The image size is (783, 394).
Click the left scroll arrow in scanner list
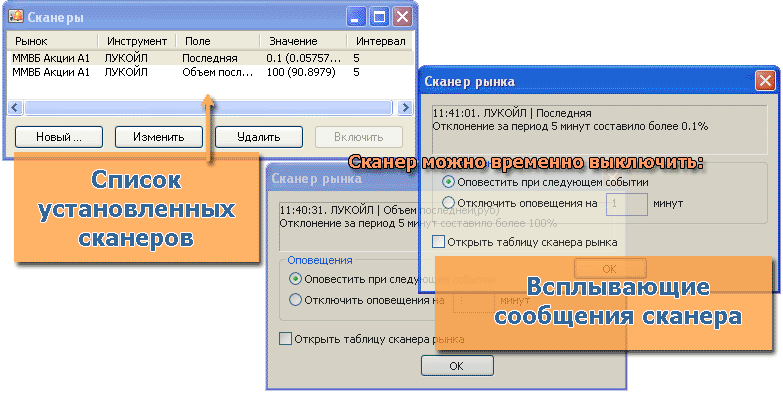click(14, 107)
